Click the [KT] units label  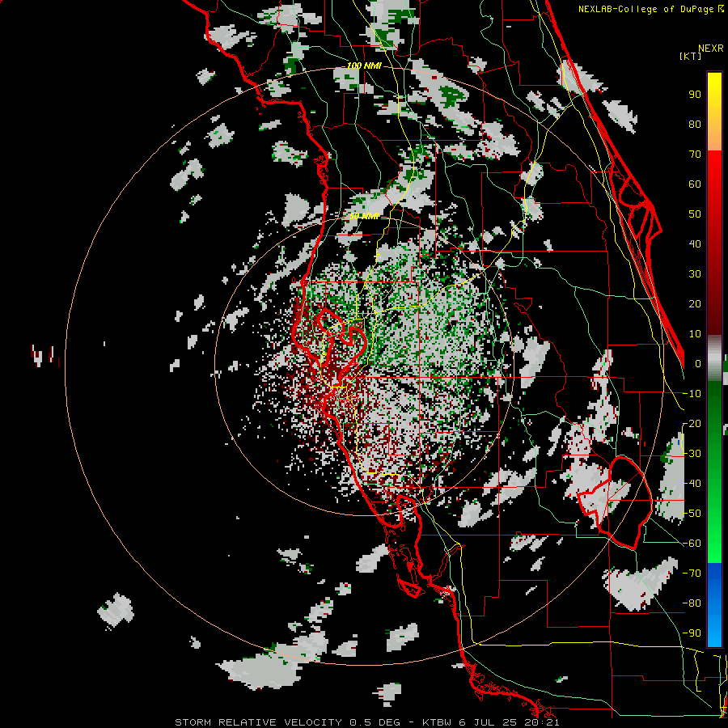pos(691,56)
